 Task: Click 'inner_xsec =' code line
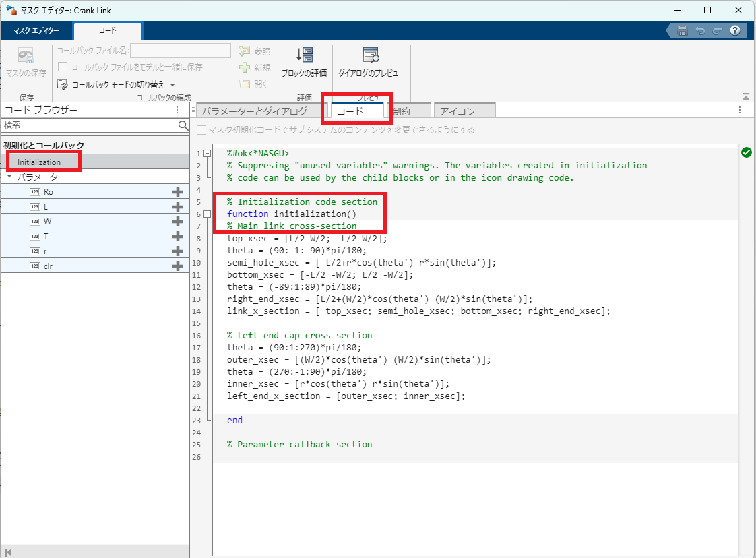click(338, 384)
